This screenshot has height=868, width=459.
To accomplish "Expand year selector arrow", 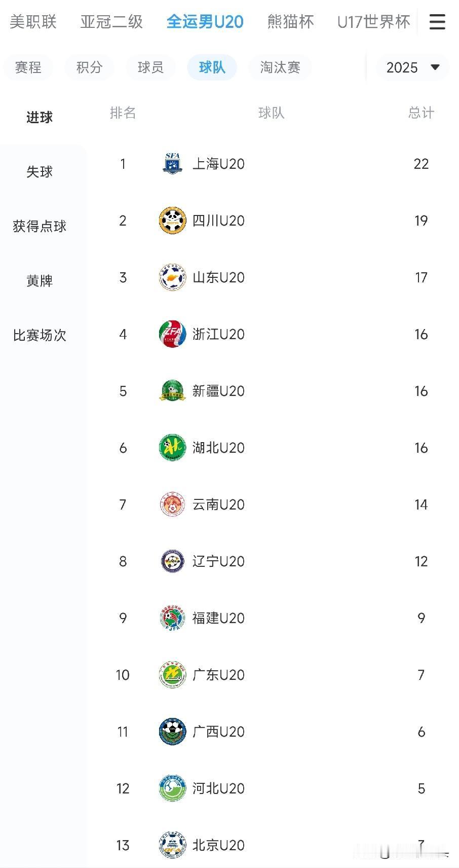I will (x=435, y=67).
